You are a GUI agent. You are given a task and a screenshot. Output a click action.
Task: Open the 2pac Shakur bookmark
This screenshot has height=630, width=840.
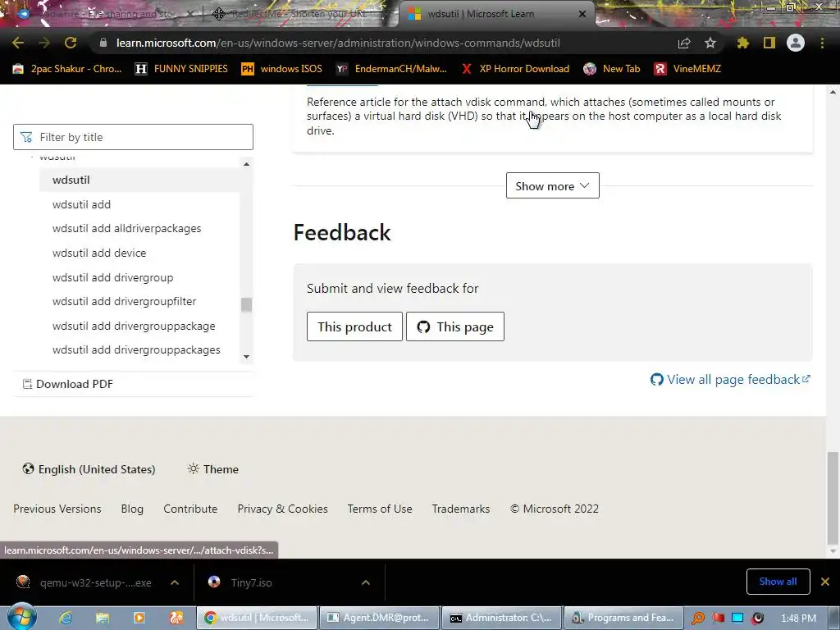(x=67, y=69)
